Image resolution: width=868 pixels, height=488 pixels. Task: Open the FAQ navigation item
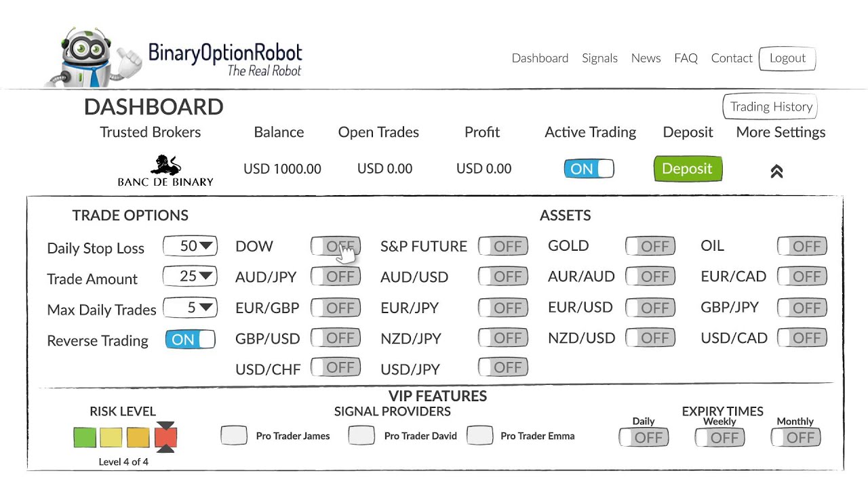pyautogui.click(x=686, y=58)
